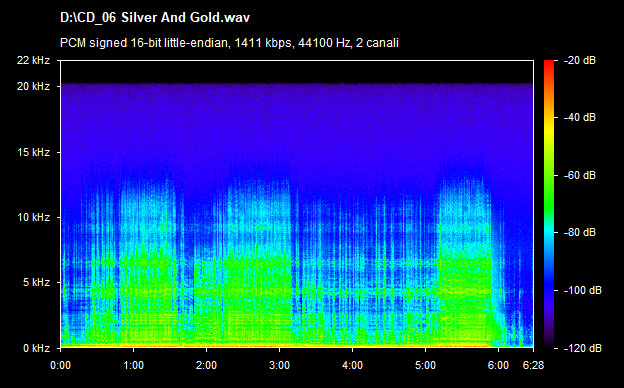Click the 1:00 time axis marker
This screenshot has height=388, width=624.
(133, 365)
